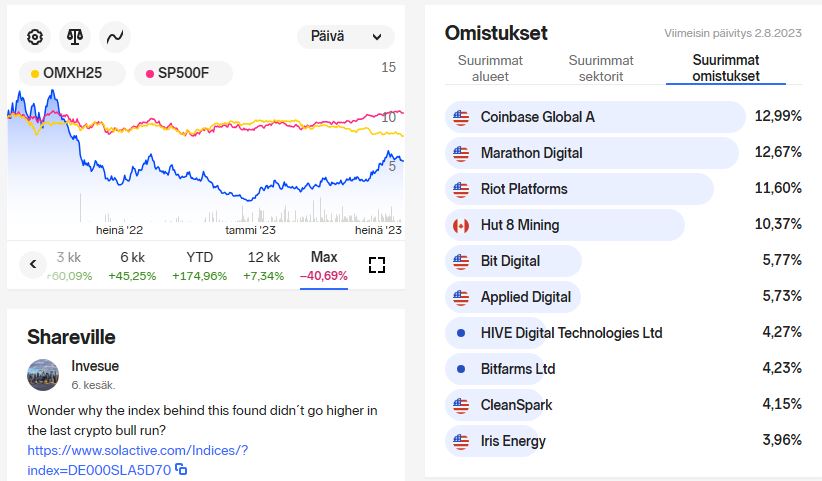Viewport: 822px width, 481px height.
Task: Open the Päivä interval dropdown
Action: click(x=345, y=37)
